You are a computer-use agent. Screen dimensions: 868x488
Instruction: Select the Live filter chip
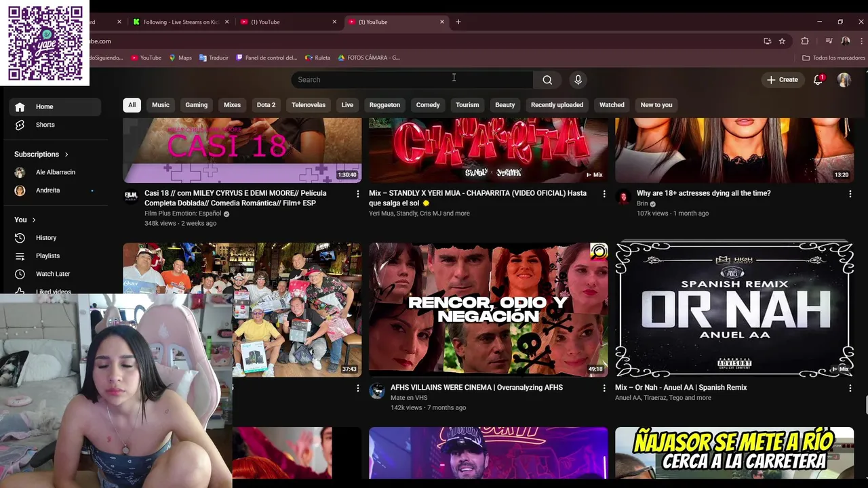click(347, 105)
